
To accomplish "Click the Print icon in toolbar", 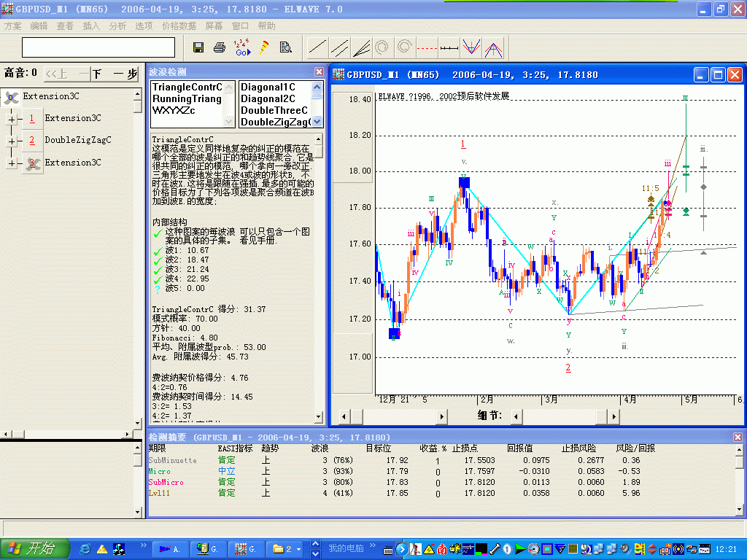I will pos(219,47).
